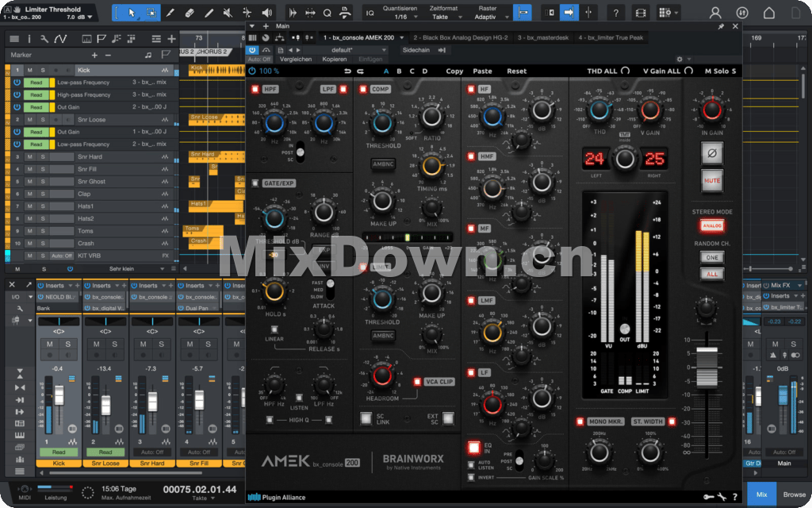Click the Vergleichen button
Screen dimensions: 812x508
tap(296, 59)
